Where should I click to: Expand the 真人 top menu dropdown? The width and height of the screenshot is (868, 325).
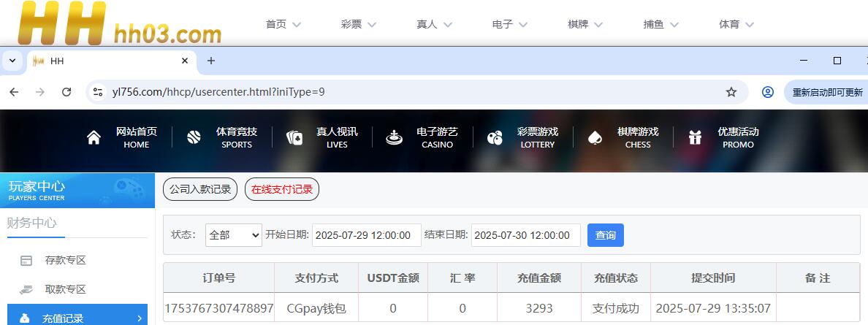coord(434,24)
